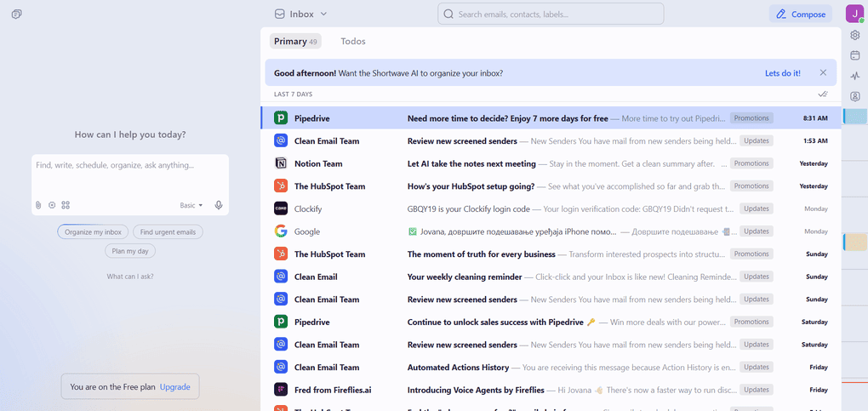Switch to the Primary tab
The height and width of the screenshot is (411, 868).
click(295, 41)
